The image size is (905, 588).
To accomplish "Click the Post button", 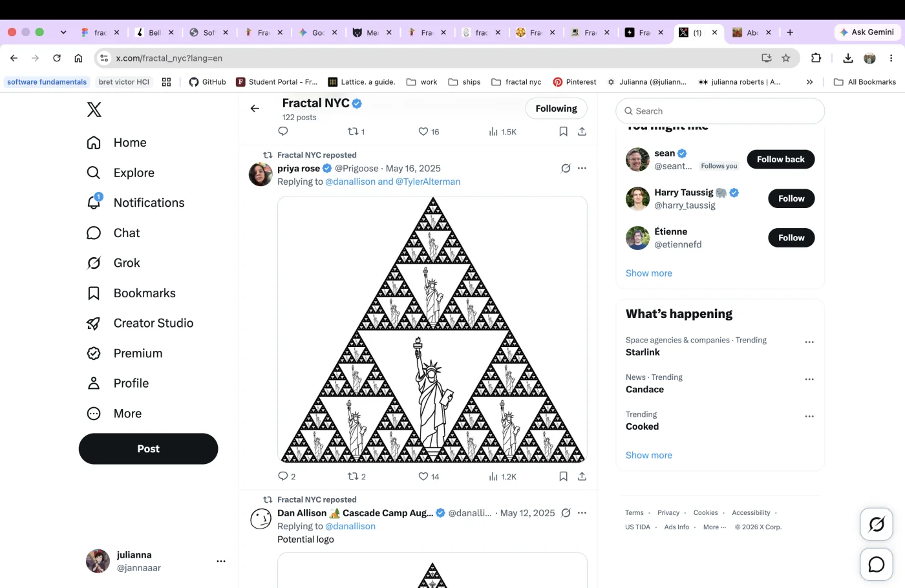I will (x=148, y=449).
